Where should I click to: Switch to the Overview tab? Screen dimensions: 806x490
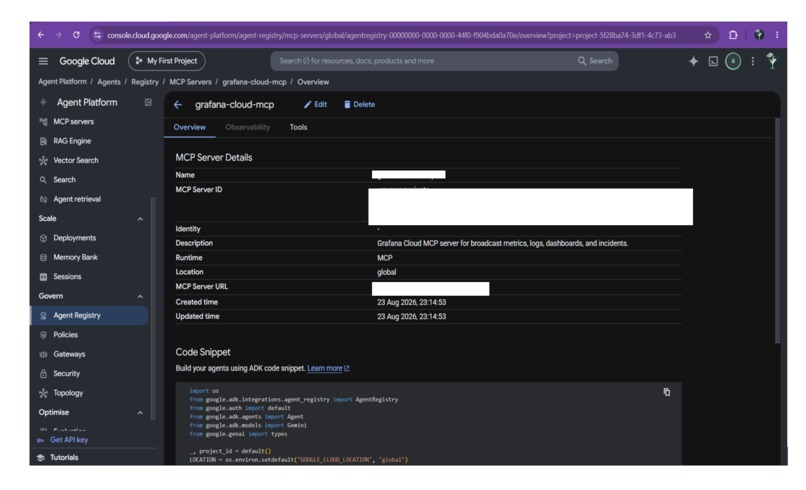click(x=189, y=128)
